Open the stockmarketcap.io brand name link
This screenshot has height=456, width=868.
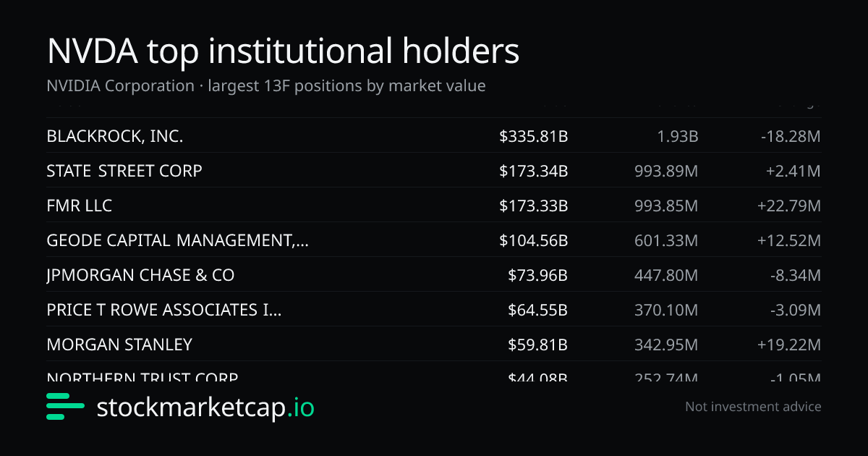(205, 407)
